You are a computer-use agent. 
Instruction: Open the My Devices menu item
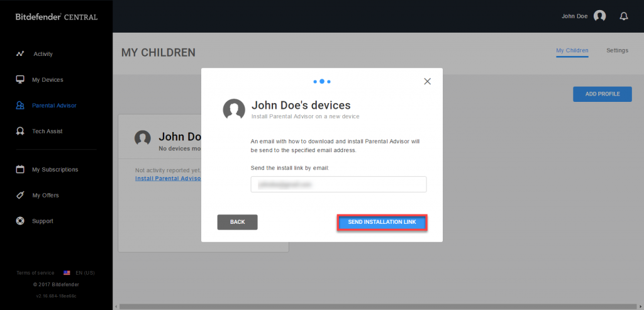click(48, 80)
